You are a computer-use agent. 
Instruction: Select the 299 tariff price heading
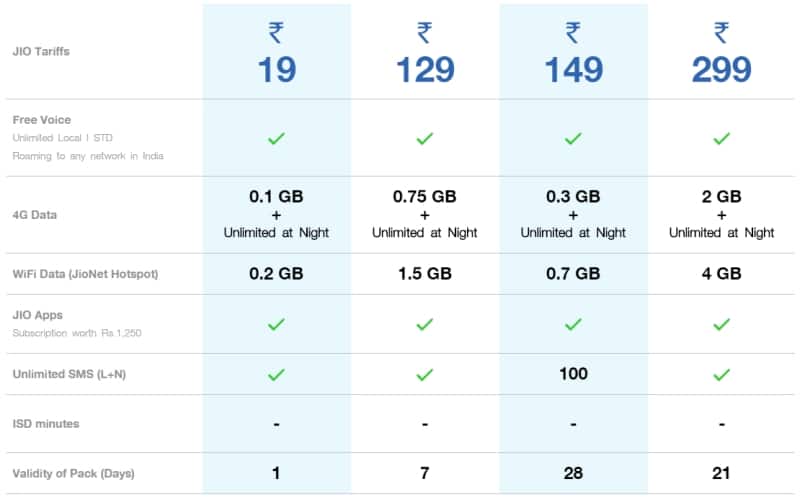click(x=721, y=69)
